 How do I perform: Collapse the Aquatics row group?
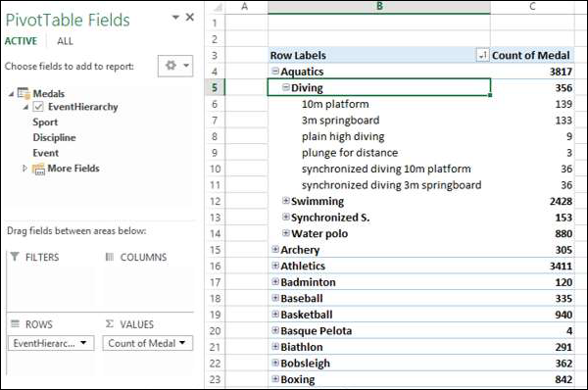point(275,71)
